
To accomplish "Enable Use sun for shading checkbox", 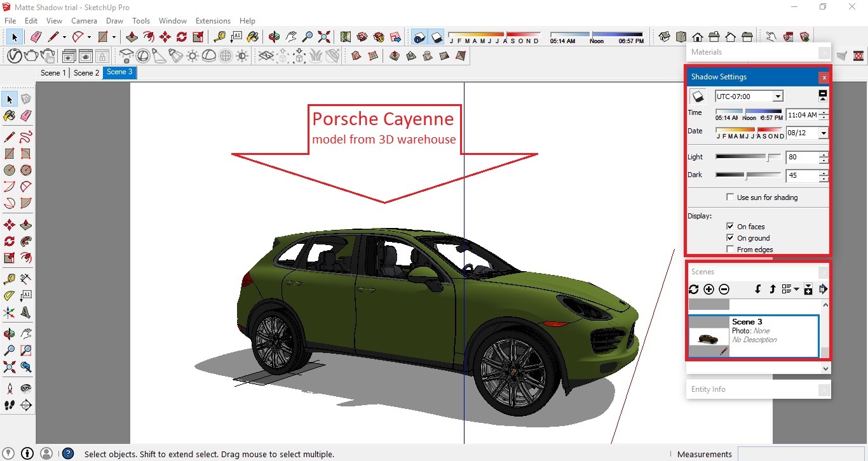I will pyautogui.click(x=730, y=197).
